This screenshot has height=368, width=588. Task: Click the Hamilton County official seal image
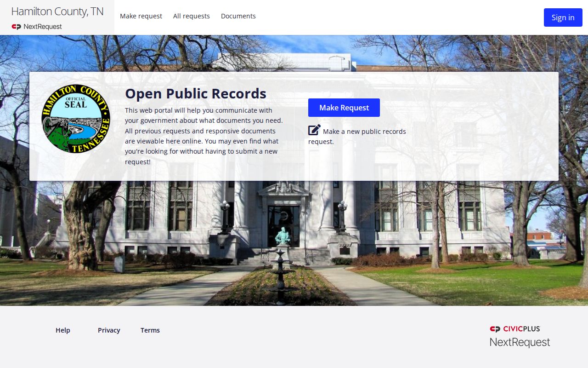pos(76,119)
